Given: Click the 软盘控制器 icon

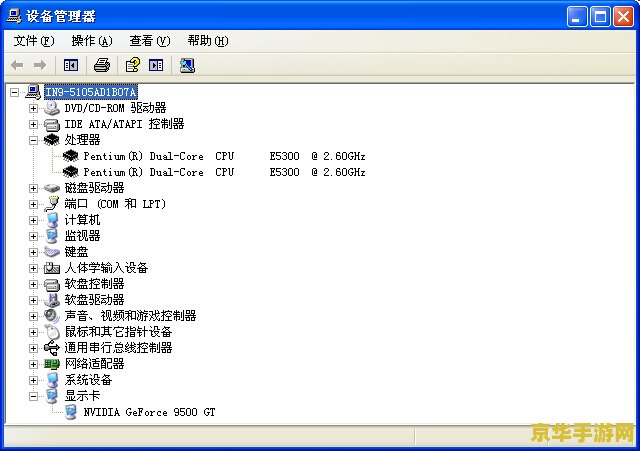Looking at the screenshot, I should coord(52,284).
